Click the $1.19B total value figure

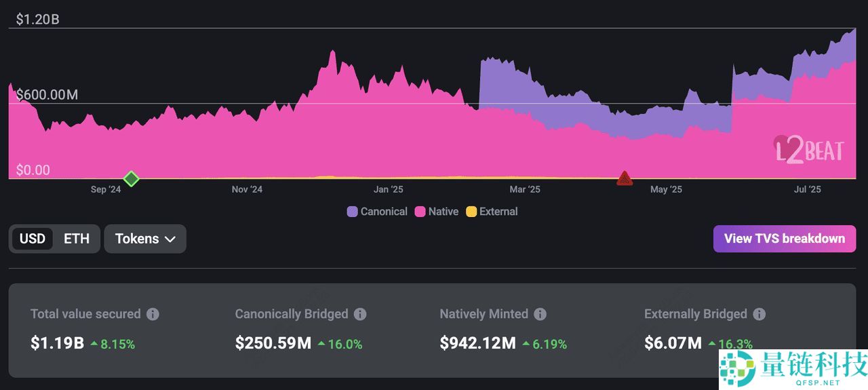click(57, 343)
